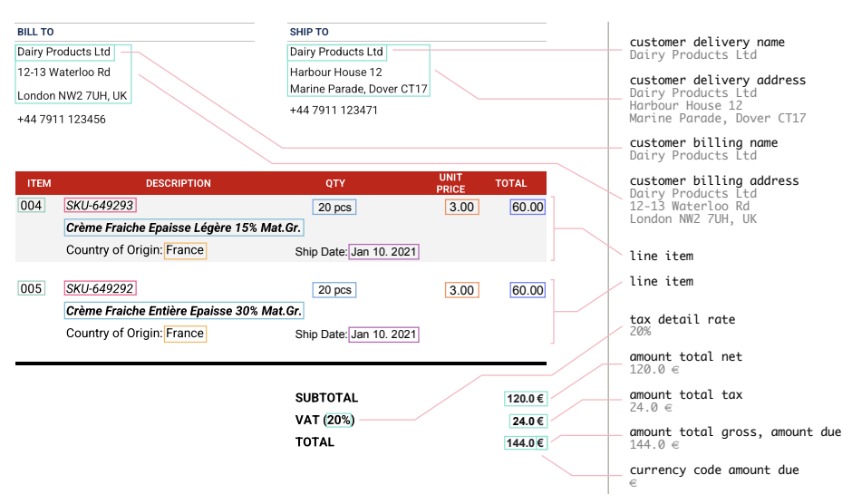
Task: Select Dairy Products Ltd under SHIP TO
Action: point(336,52)
